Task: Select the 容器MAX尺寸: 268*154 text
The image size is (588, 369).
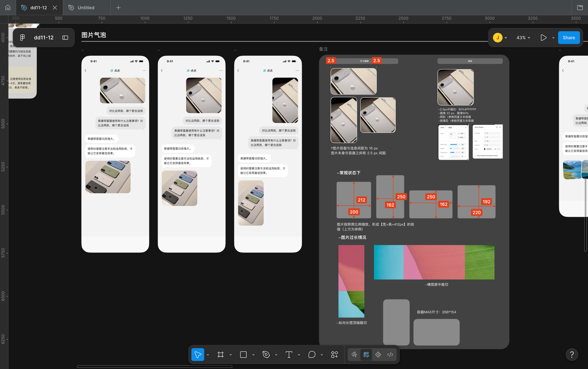Action: tap(437, 312)
